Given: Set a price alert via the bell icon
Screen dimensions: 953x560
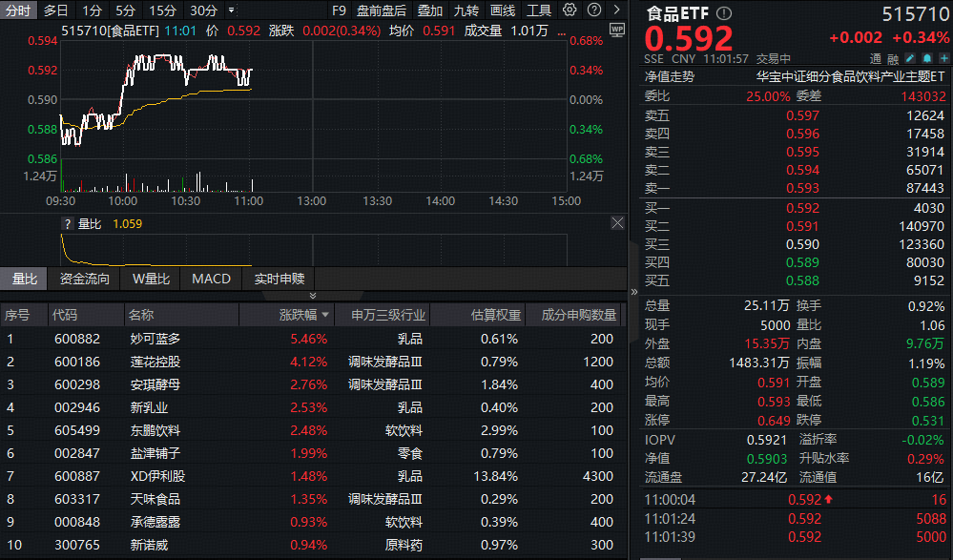Looking at the screenshot, I should pyautogui.click(x=927, y=59).
